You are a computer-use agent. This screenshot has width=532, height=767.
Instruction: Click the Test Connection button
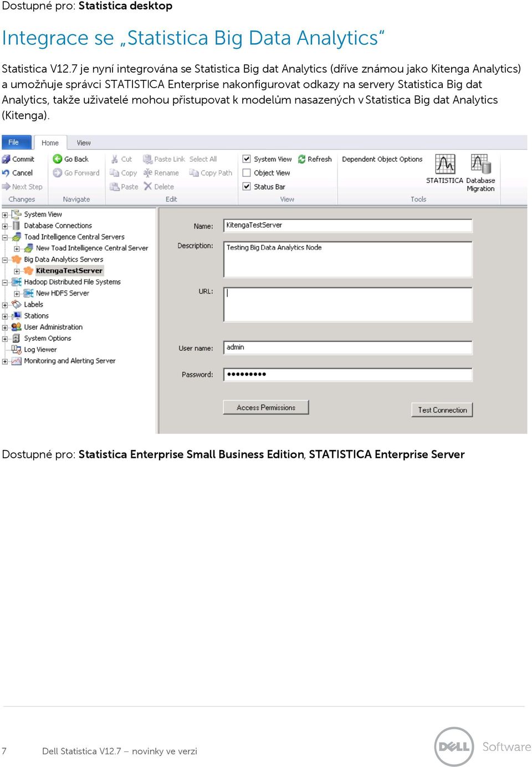[x=442, y=410]
